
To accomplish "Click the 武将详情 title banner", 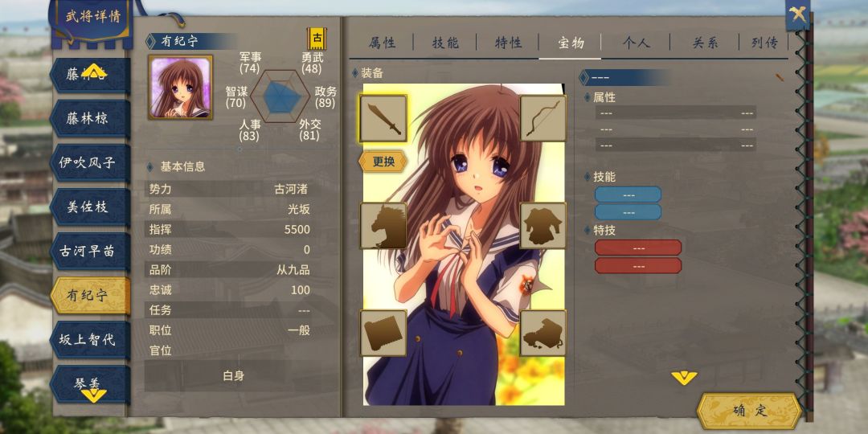I will pos(93,17).
